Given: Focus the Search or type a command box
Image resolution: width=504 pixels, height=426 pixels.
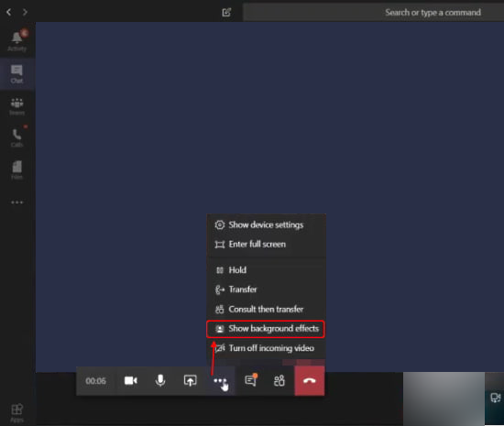Looking at the screenshot, I should click(x=373, y=12).
